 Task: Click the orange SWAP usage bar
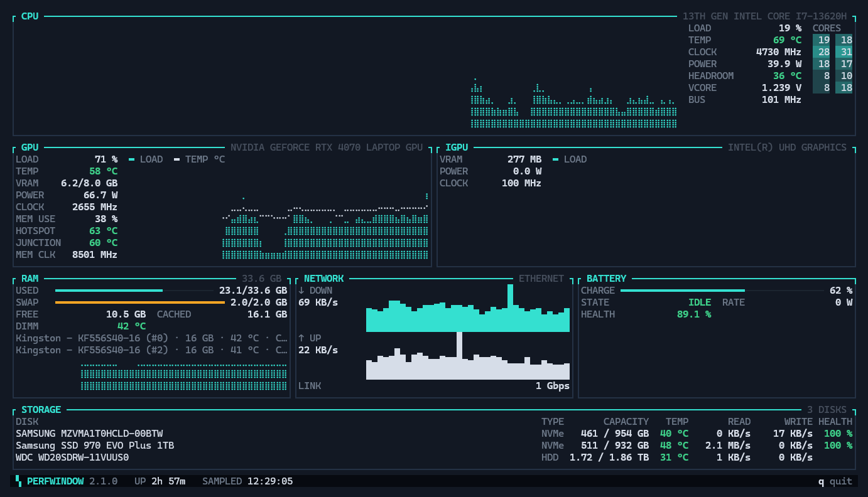pyautogui.click(x=139, y=302)
